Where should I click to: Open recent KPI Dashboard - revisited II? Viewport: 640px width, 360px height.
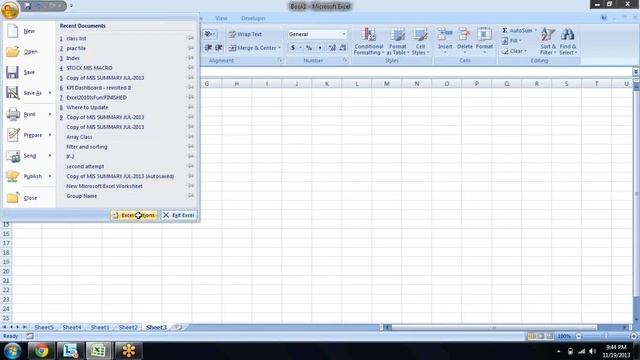98,88
